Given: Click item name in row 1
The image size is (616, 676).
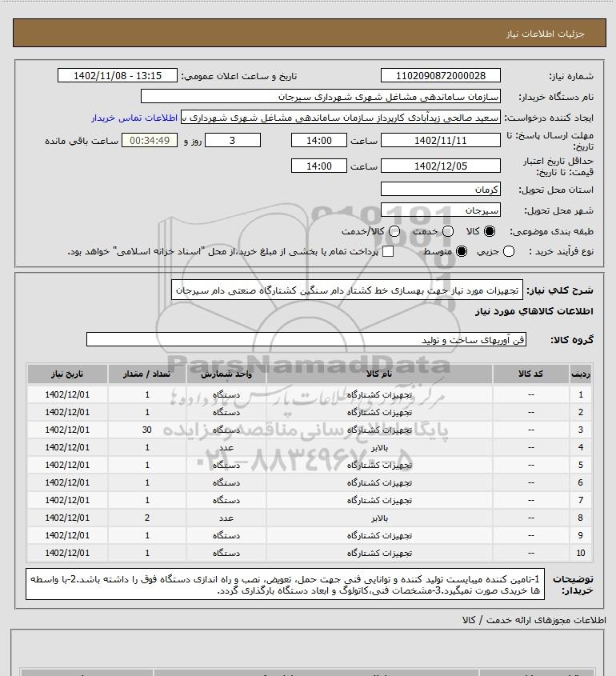Looking at the screenshot, I should 379,394.
